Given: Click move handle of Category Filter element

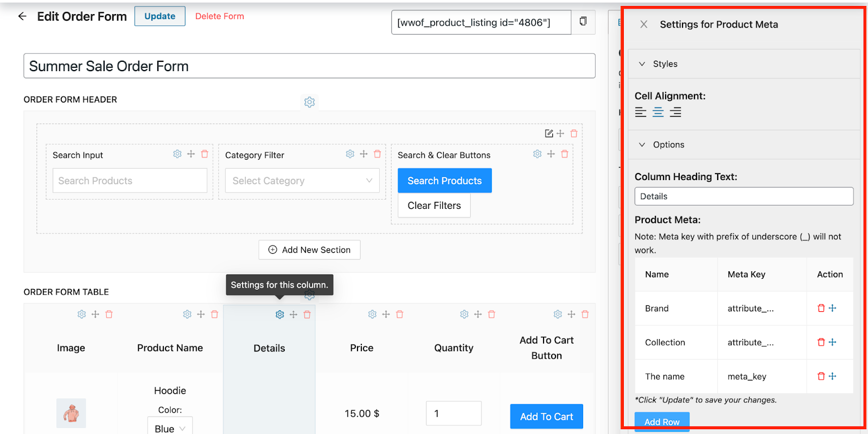Looking at the screenshot, I should pos(363,154).
